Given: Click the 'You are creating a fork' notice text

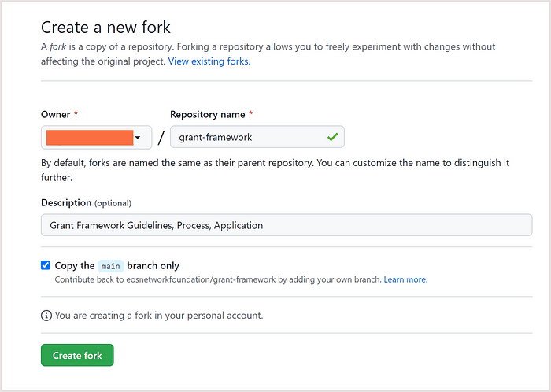Looking at the screenshot, I should click(158, 316).
